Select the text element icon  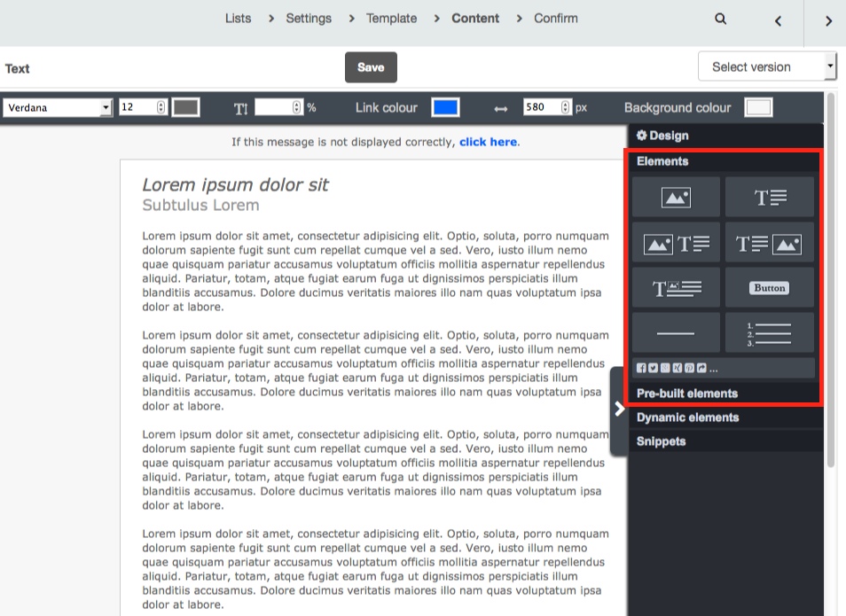[x=770, y=198]
